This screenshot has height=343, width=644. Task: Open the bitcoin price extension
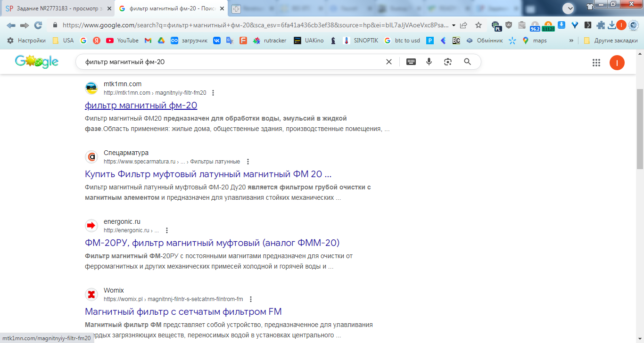(x=548, y=26)
